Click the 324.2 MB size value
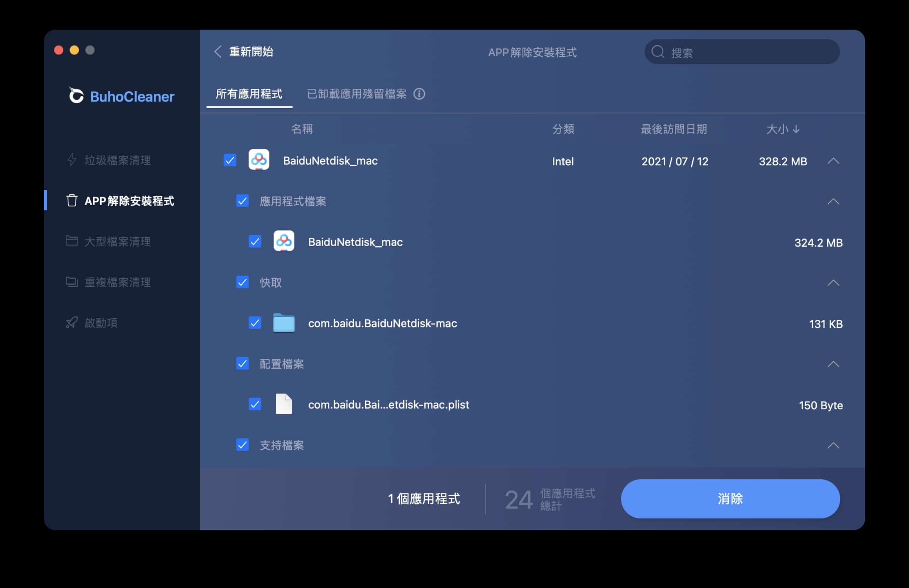 819,242
